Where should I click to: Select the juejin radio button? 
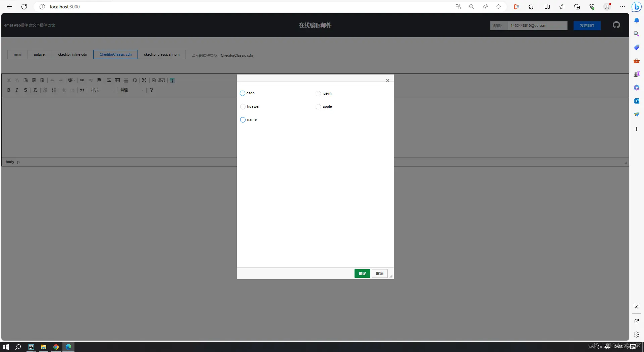pos(318,93)
